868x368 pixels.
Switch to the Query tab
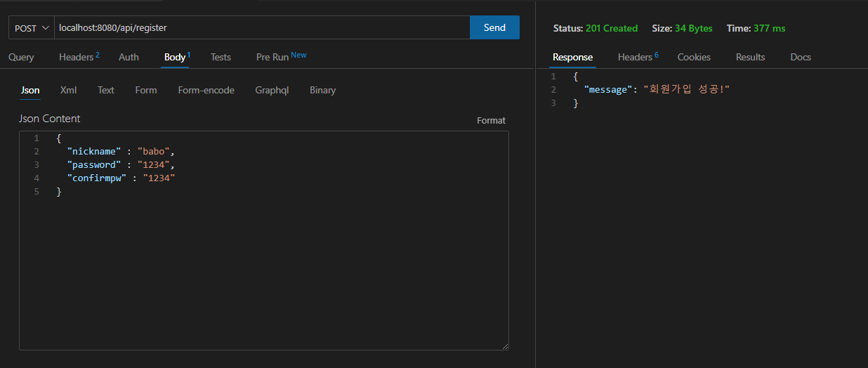click(21, 57)
